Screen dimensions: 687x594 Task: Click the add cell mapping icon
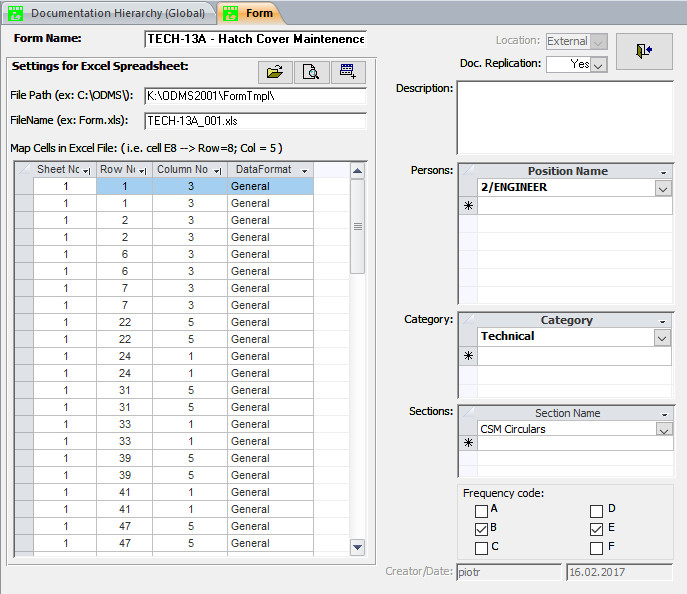coord(348,72)
